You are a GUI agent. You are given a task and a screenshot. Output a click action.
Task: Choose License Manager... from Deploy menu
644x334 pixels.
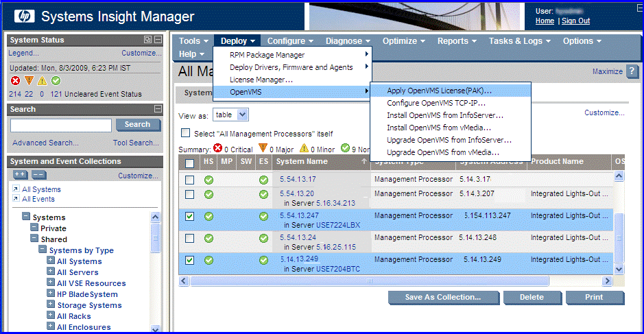click(x=292, y=80)
